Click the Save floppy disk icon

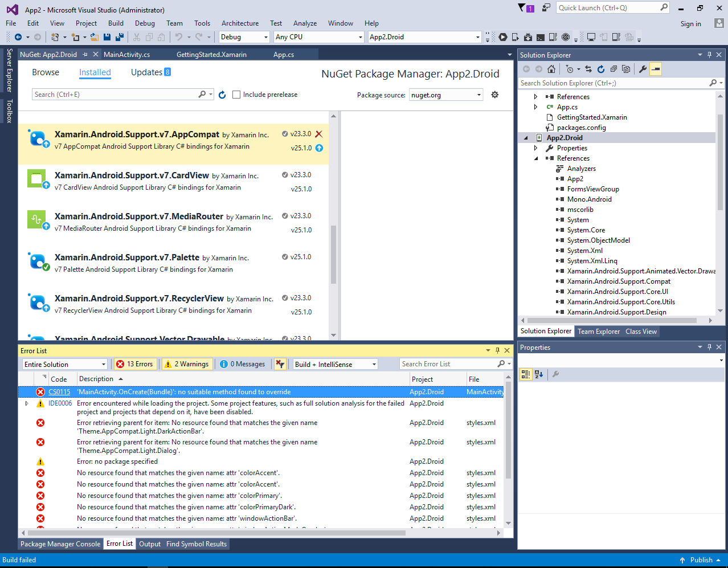tap(107, 37)
